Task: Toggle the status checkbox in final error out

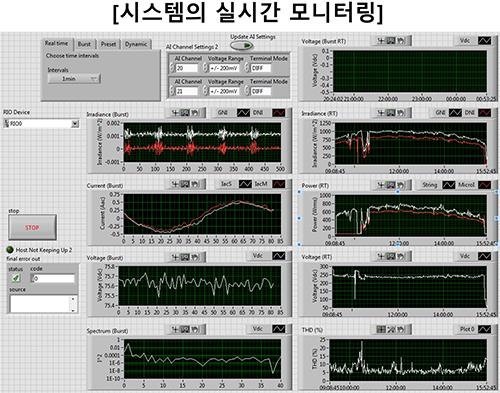Action: (x=15, y=278)
